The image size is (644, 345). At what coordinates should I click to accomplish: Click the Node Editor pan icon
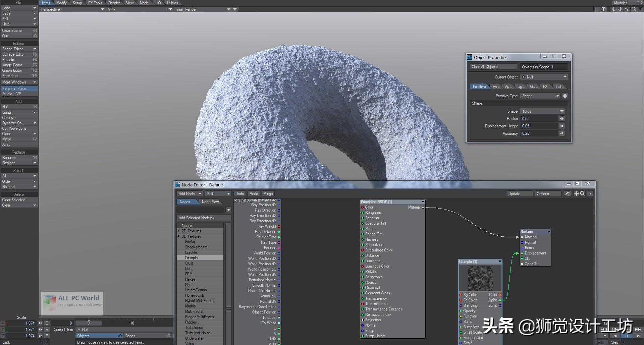click(x=576, y=194)
